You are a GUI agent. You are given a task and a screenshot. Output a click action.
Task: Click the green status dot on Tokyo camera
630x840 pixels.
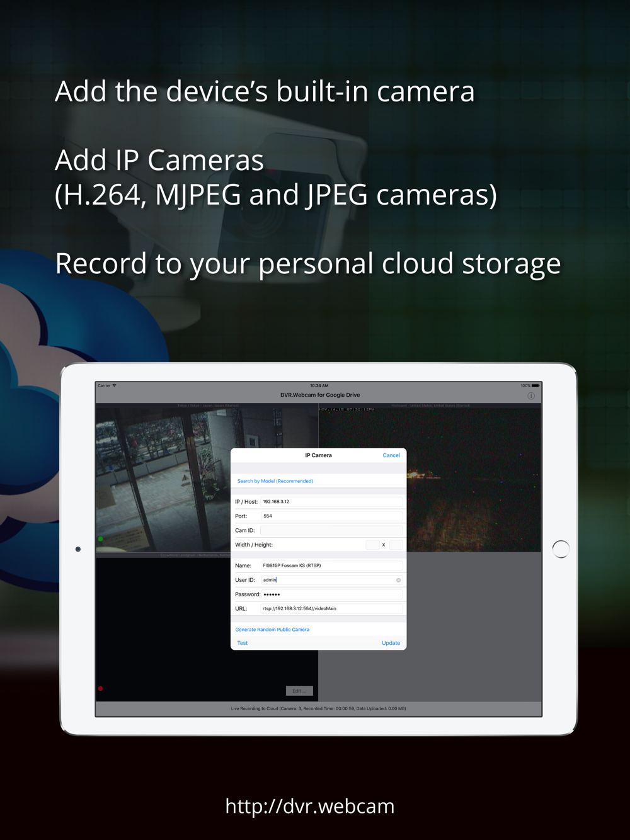click(101, 539)
